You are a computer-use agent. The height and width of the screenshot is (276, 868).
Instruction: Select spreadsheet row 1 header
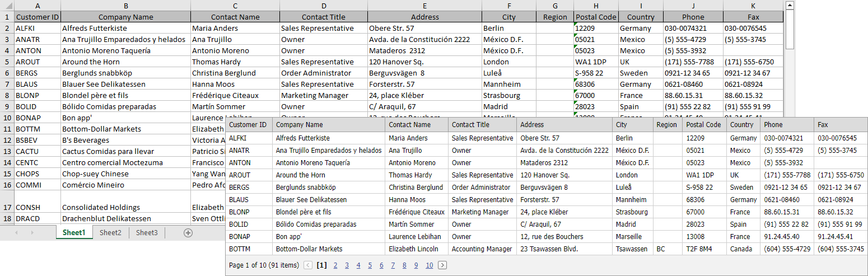(x=7, y=17)
